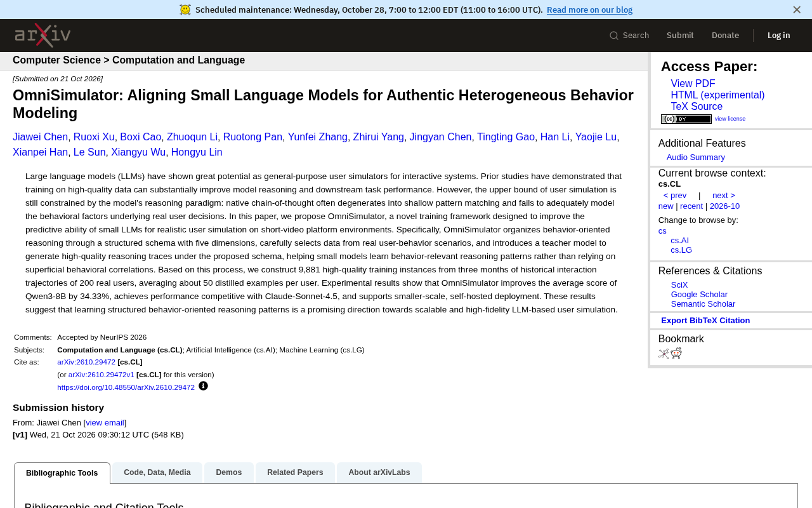
Task: Open the arXiv:2610.29472 identifier link
Action: (x=86, y=362)
